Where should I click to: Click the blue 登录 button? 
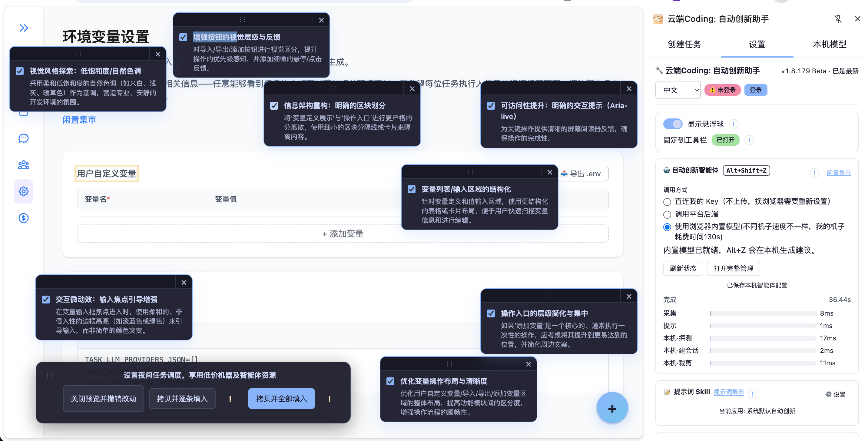(755, 90)
